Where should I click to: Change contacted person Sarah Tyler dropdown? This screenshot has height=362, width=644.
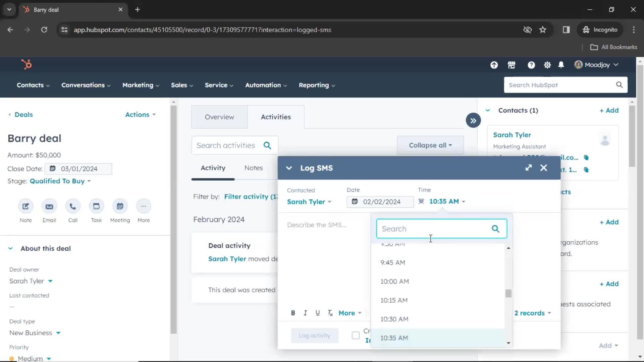click(x=309, y=202)
